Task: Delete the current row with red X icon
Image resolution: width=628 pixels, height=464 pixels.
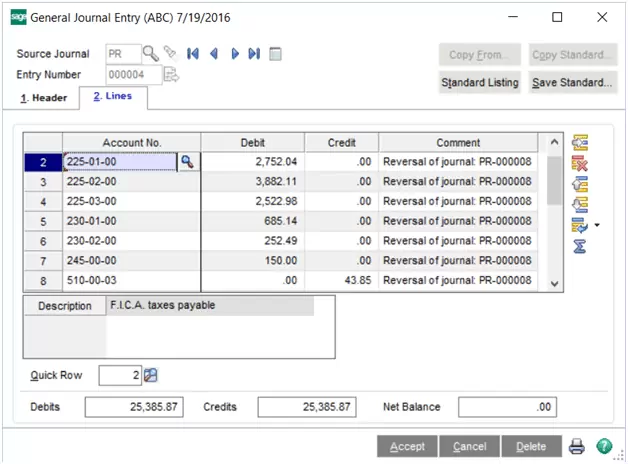Action: pyautogui.click(x=579, y=163)
